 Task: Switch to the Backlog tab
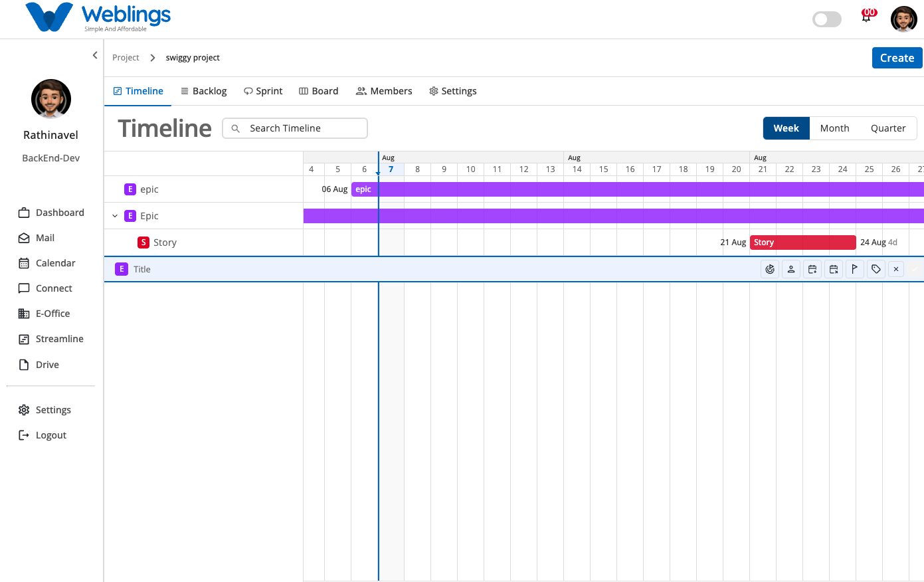(x=203, y=91)
